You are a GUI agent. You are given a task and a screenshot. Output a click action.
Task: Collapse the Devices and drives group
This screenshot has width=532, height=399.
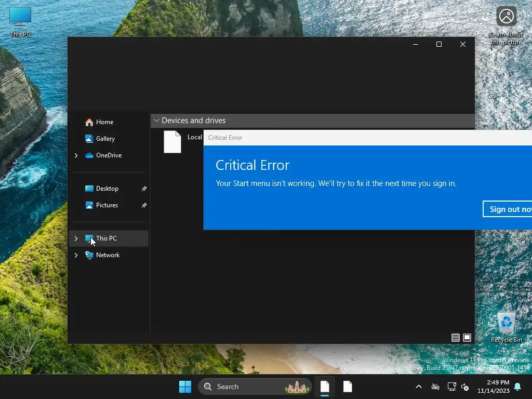click(x=156, y=121)
